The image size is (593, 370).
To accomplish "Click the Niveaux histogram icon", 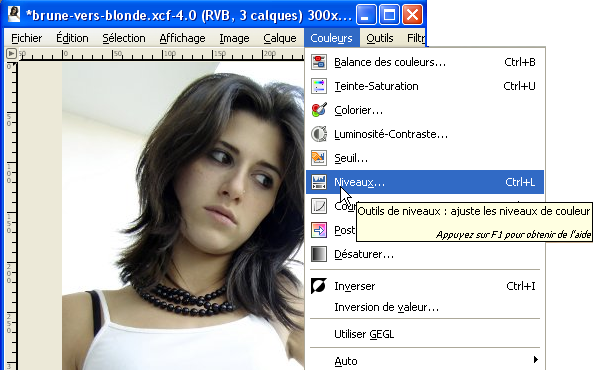I will coord(319,182).
